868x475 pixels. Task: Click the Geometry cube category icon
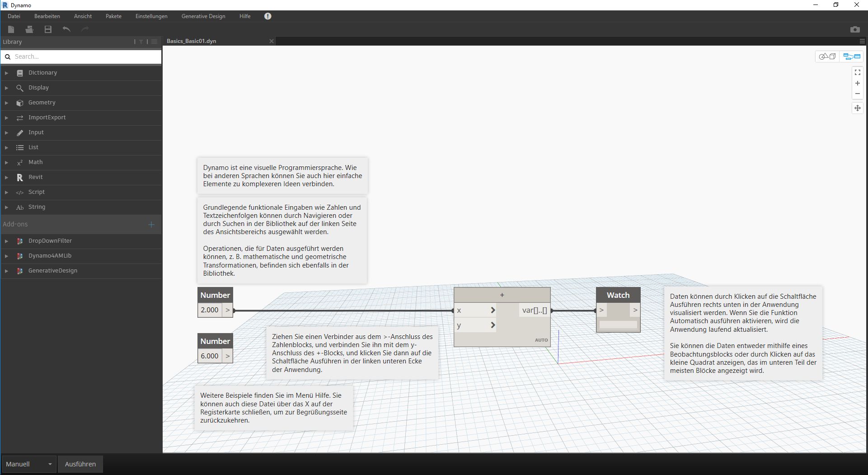(x=20, y=103)
